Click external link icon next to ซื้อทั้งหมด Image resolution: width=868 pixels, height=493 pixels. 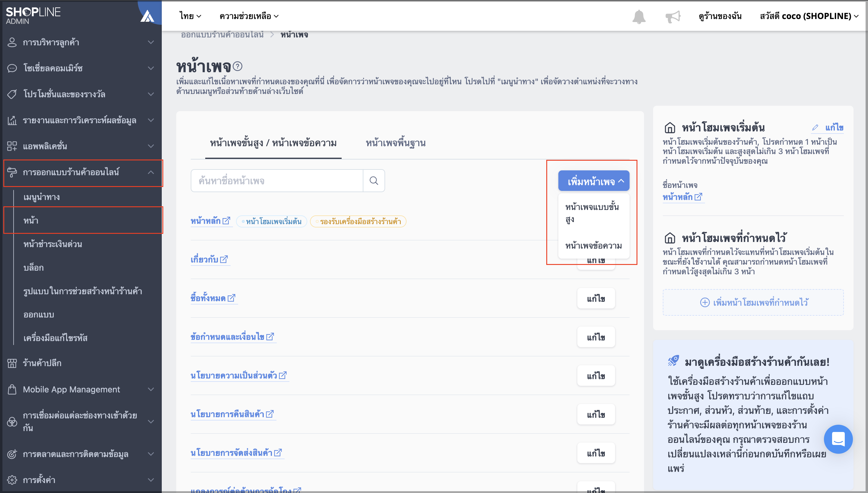pos(231,298)
